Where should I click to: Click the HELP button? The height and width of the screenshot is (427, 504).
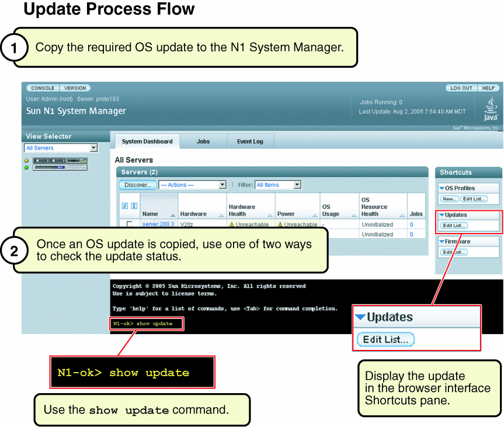488,88
